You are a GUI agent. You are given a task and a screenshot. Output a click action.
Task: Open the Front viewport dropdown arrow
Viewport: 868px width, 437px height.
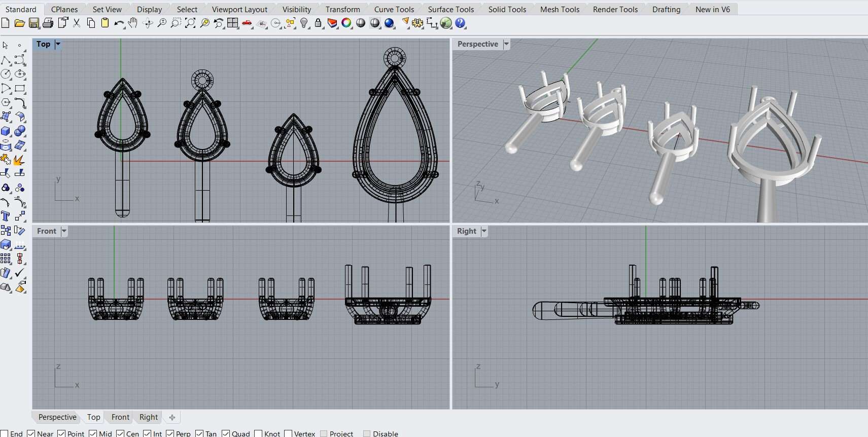click(x=64, y=231)
